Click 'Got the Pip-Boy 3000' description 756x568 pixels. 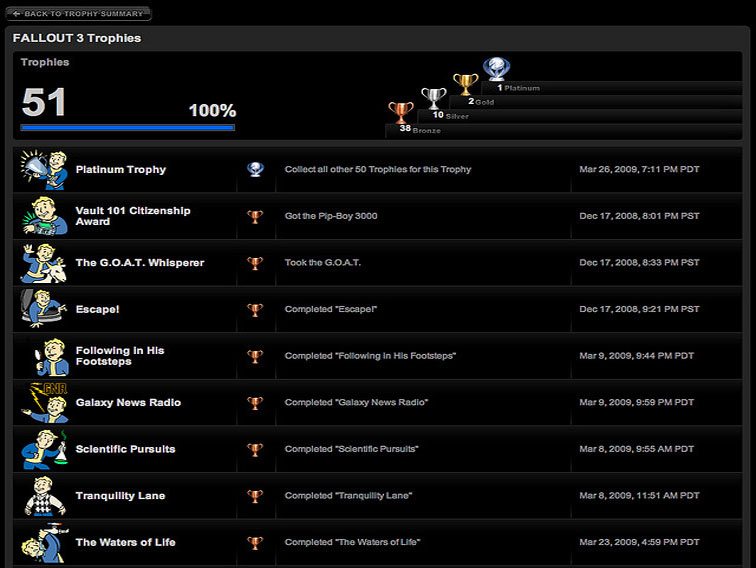click(x=331, y=216)
